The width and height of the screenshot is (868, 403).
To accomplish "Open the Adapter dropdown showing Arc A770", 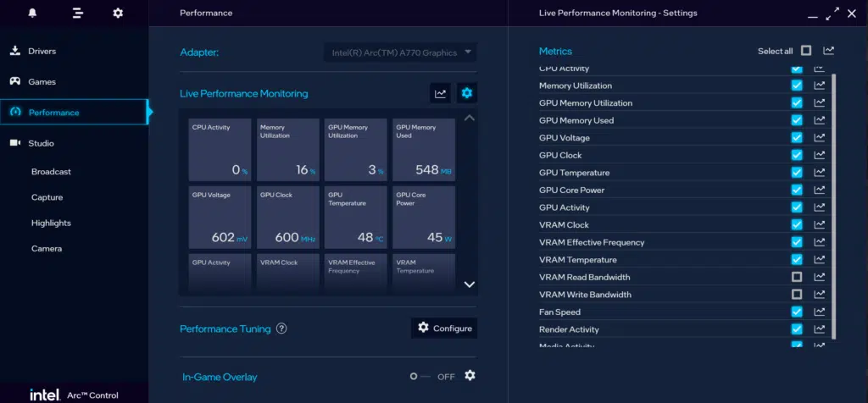I will click(400, 52).
